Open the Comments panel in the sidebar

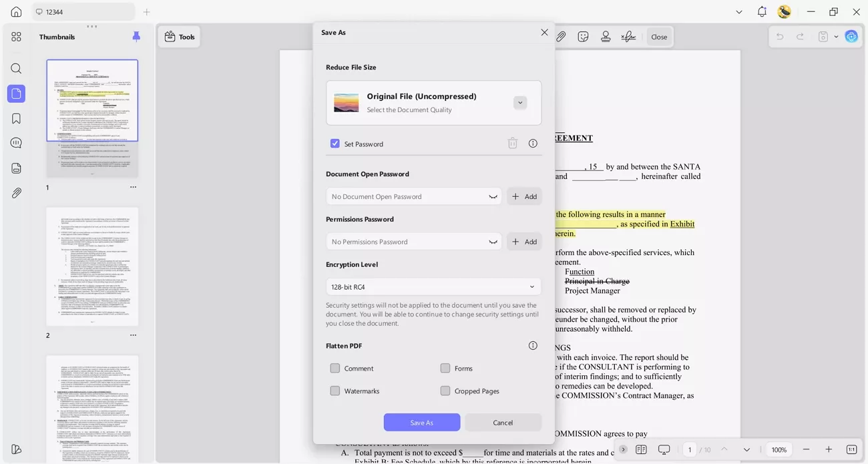(16, 142)
